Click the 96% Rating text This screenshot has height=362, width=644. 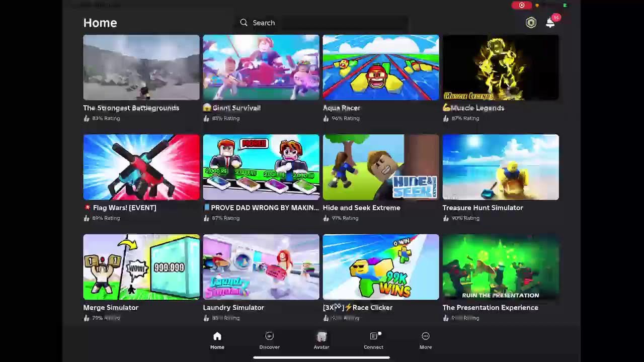[x=346, y=118]
